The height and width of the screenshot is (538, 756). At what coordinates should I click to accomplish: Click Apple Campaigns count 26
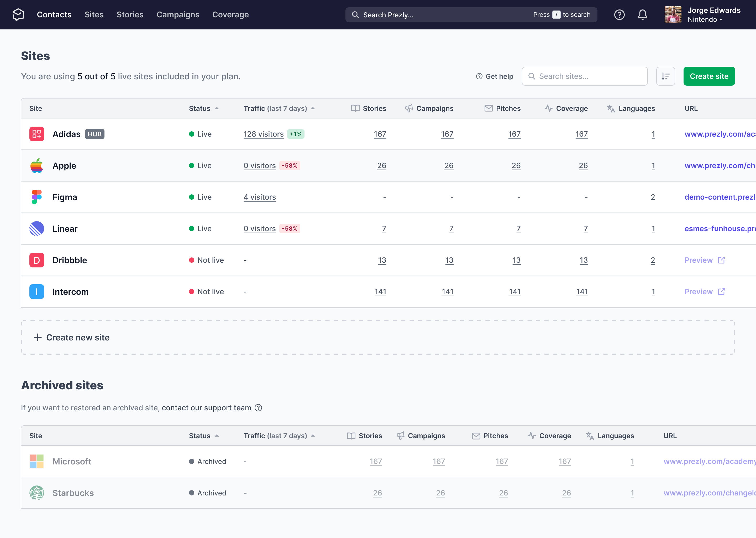(449, 165)
